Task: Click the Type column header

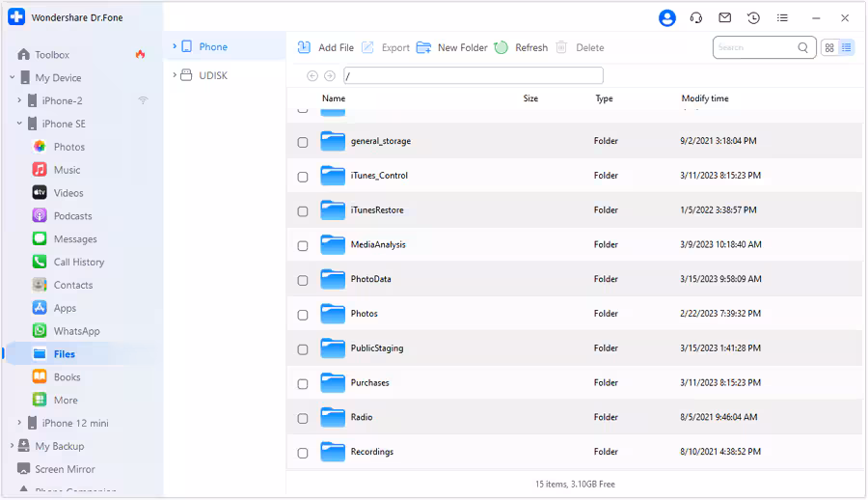Action: point(604,98)
